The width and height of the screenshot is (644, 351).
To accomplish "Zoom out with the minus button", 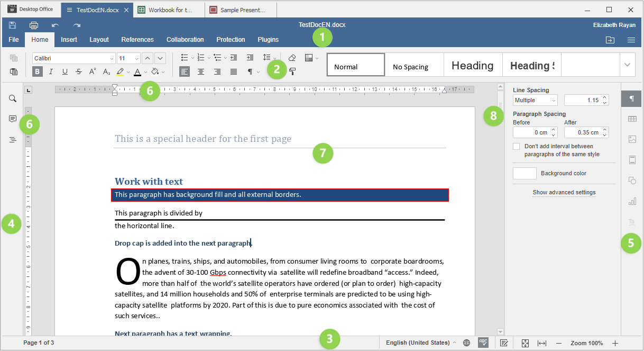I will coord(559,343).
